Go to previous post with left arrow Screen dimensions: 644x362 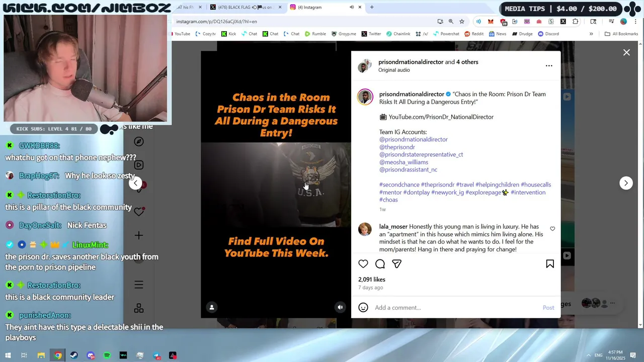(x=135, y=183)
